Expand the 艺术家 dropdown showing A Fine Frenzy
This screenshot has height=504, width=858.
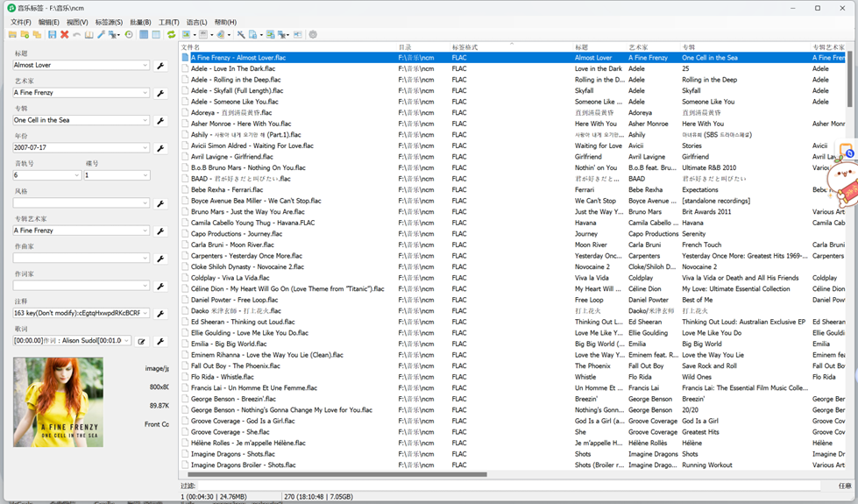pos(145,93)
